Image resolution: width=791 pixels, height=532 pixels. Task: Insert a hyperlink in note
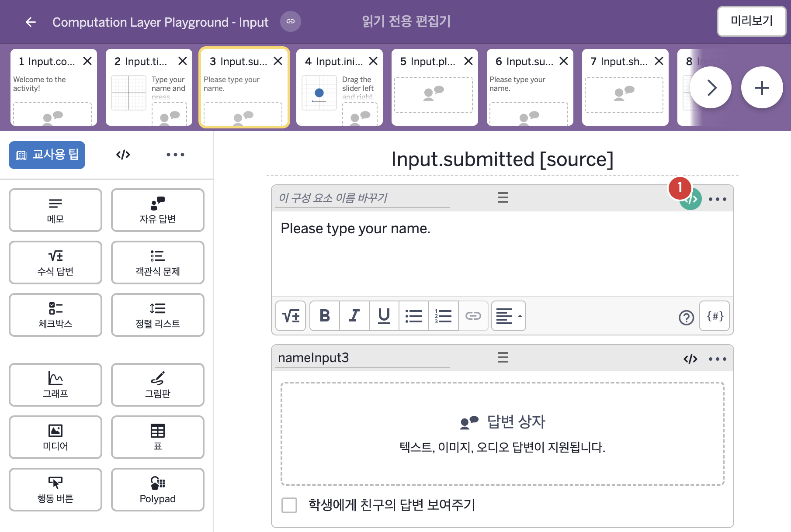click(x=473, y=316)
